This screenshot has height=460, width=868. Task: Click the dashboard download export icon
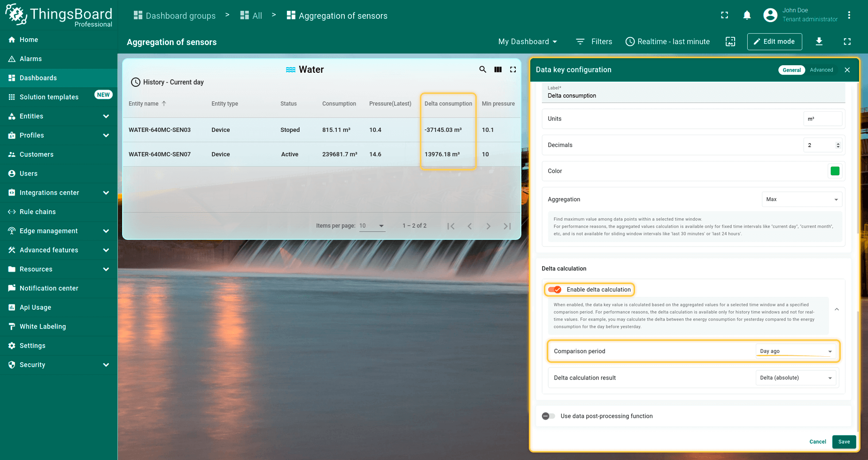819,42
